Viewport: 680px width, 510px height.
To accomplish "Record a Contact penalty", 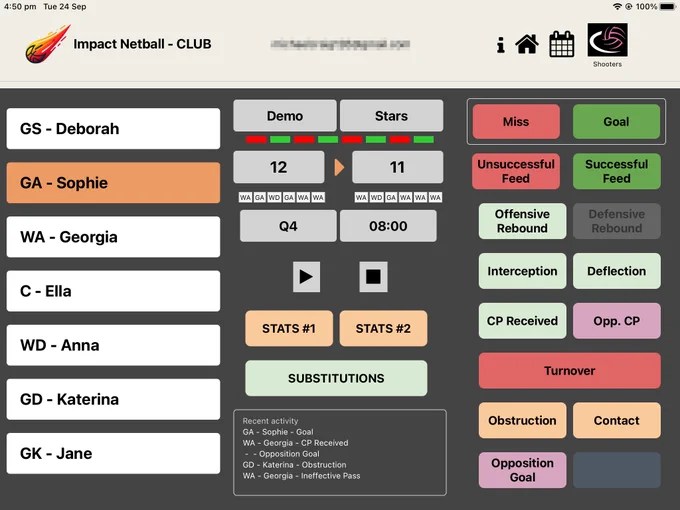I will tap(617, 420).
